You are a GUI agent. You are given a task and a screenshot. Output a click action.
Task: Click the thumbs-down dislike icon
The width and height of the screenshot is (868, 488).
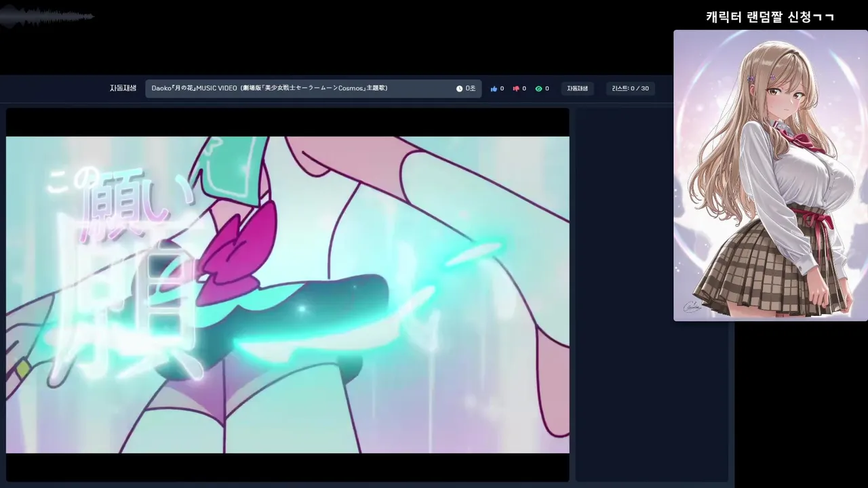point(516,89)
